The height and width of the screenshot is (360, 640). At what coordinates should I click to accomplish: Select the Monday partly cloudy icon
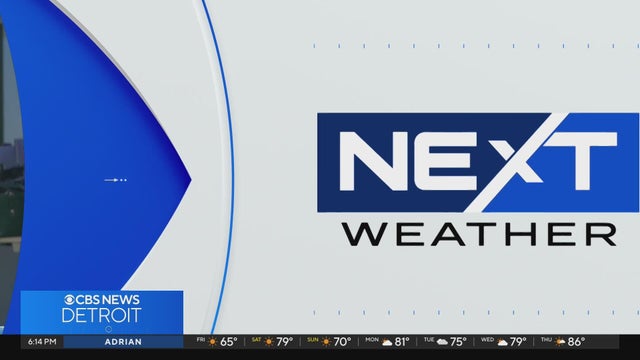pos(387,342)
